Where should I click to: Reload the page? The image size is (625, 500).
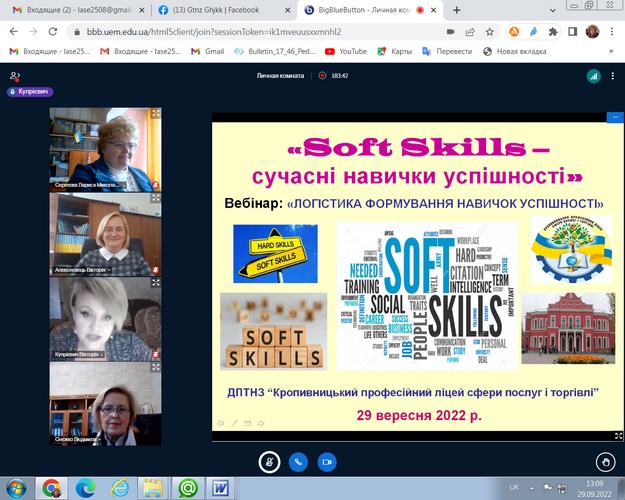[x=51, y=30]
